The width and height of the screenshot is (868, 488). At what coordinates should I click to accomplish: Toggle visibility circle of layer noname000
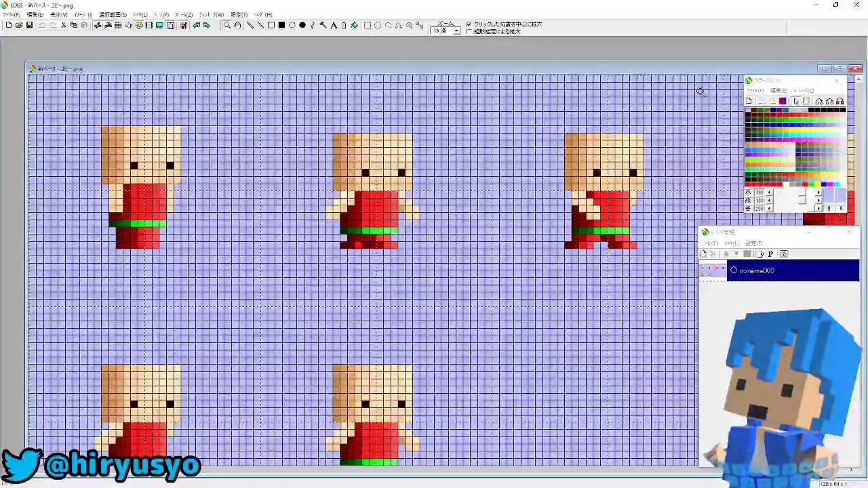click(x=734, y=270)
